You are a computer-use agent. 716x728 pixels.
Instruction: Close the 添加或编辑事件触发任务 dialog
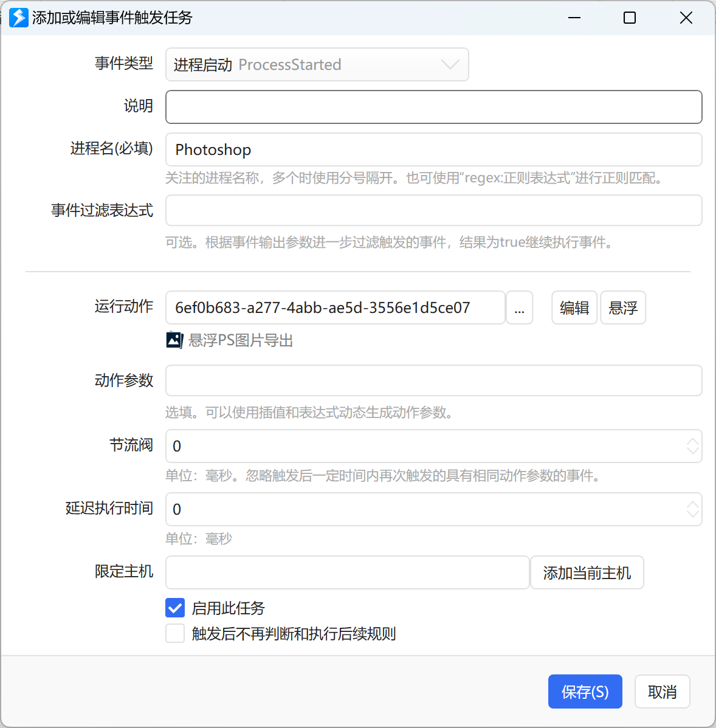[x=686, y=18]
